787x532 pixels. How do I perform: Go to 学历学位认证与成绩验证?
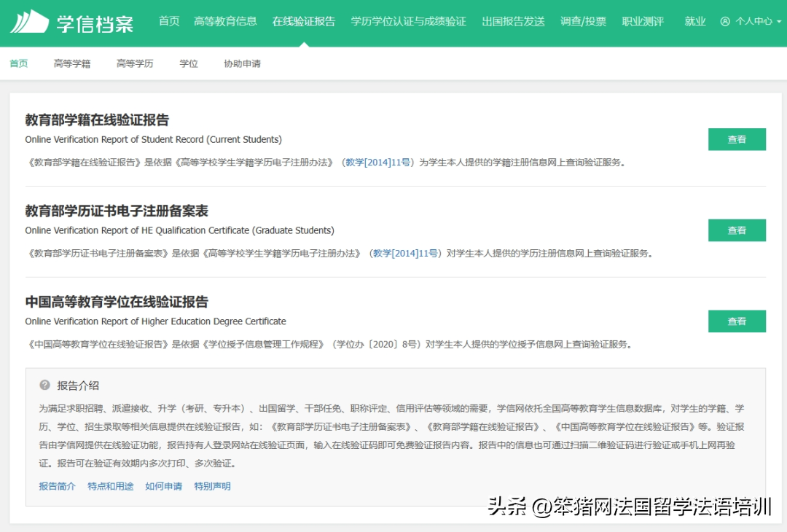[x=408, y=21]
